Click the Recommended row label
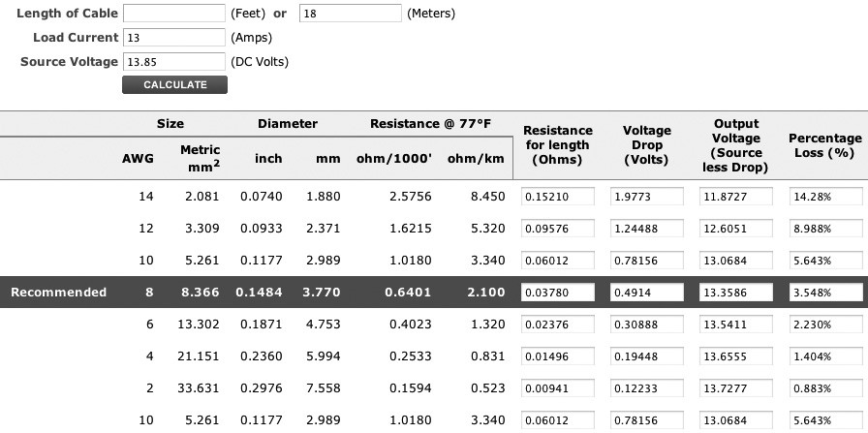Viewport: 868px width, 433px height. tap(58, 293)
